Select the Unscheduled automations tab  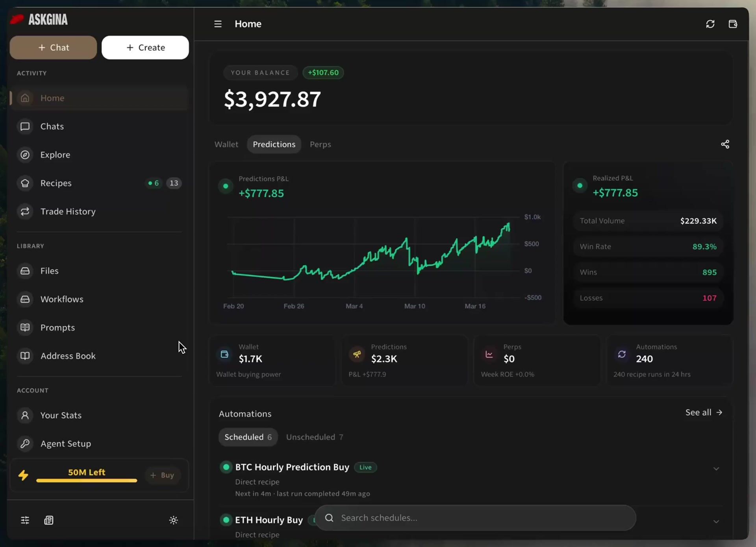click(314, 437)
